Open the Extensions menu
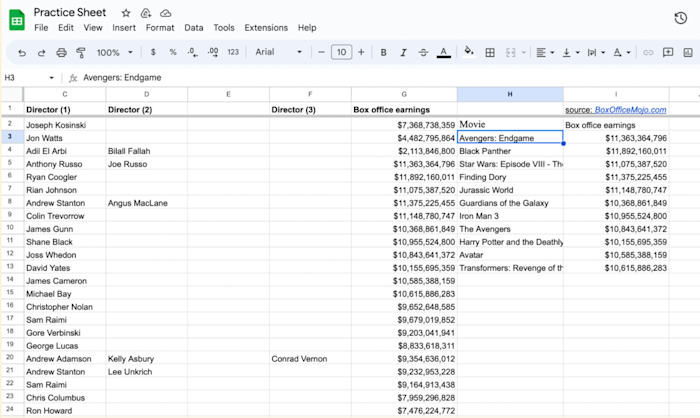This screenshot has height=418, width=700. (266, 28)
